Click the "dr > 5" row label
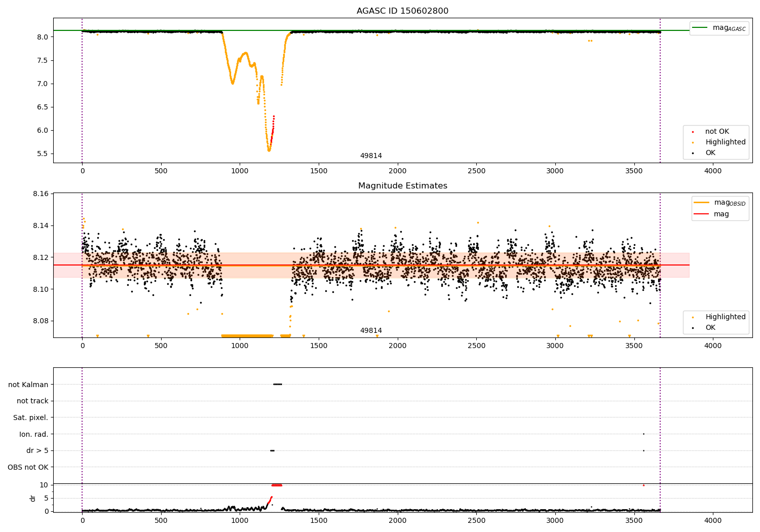 pyautogui.click(x=37, y=450)
